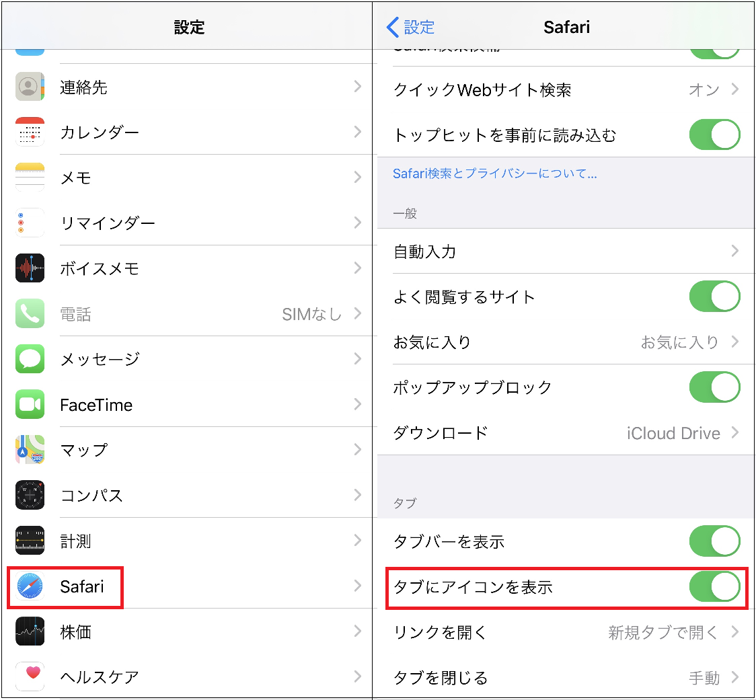Screen dimensions: 756x700
Task: Turn off よく閲覧するサイト switch
Action: (x=714, y=297)
